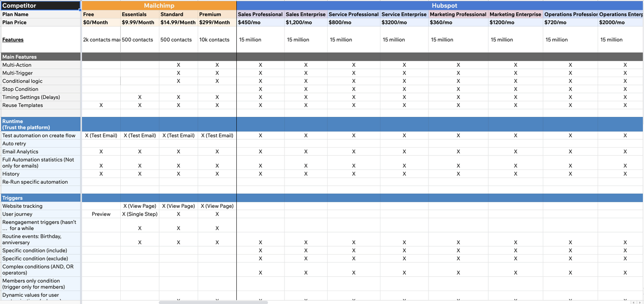Select the 10k contacts cell
Viewport: 644px width, 304px height.
tap(217, 39)
